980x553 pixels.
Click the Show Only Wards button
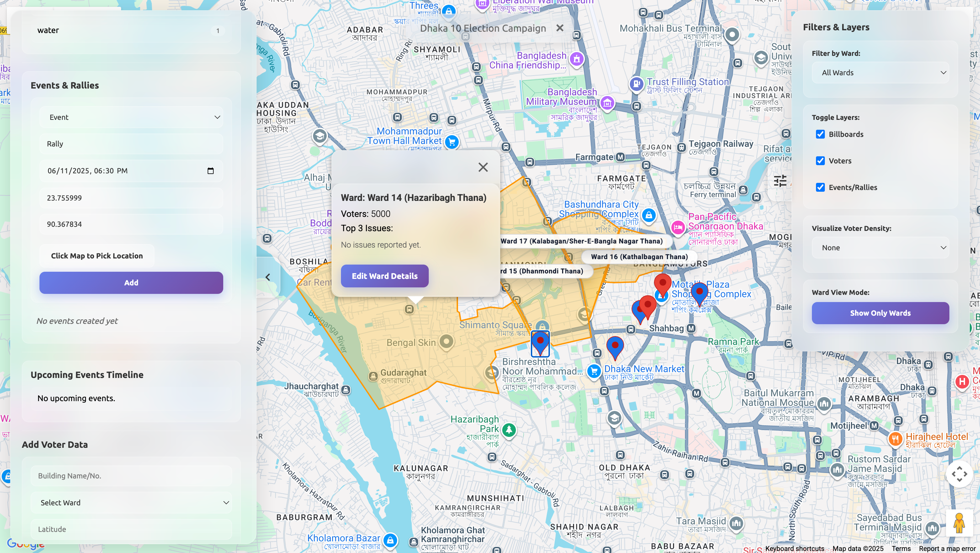(x=880, y=313)
